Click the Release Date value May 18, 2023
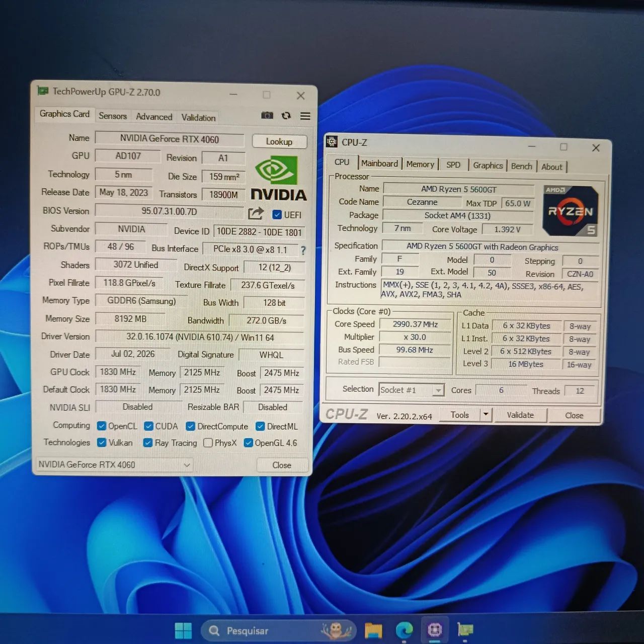This screenshot has width=644, height=644. 124,192
